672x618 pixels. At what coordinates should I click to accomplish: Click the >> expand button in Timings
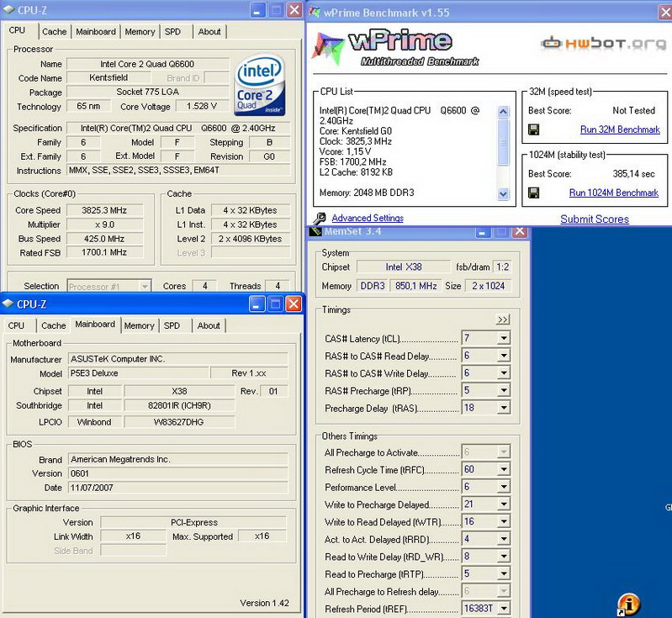click(x=503, y=320)
